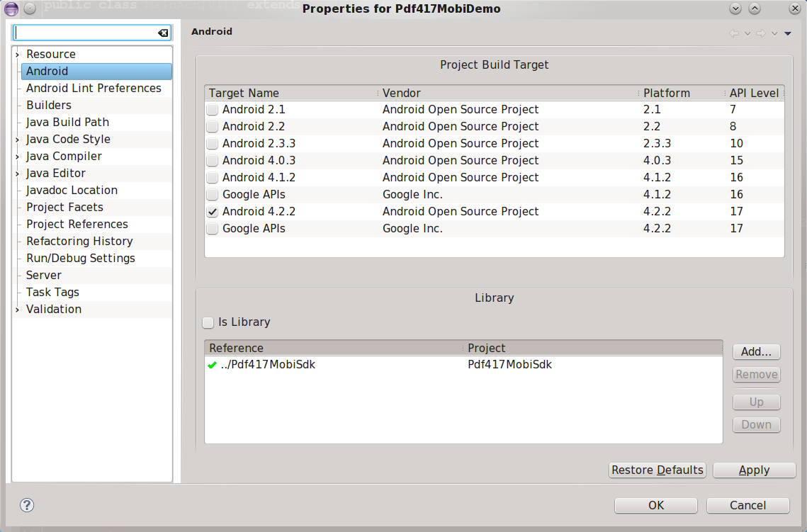This screenshot has height=532, width=807.
Task: Open the back history dropdown arrow
Action: click(747, 33)
